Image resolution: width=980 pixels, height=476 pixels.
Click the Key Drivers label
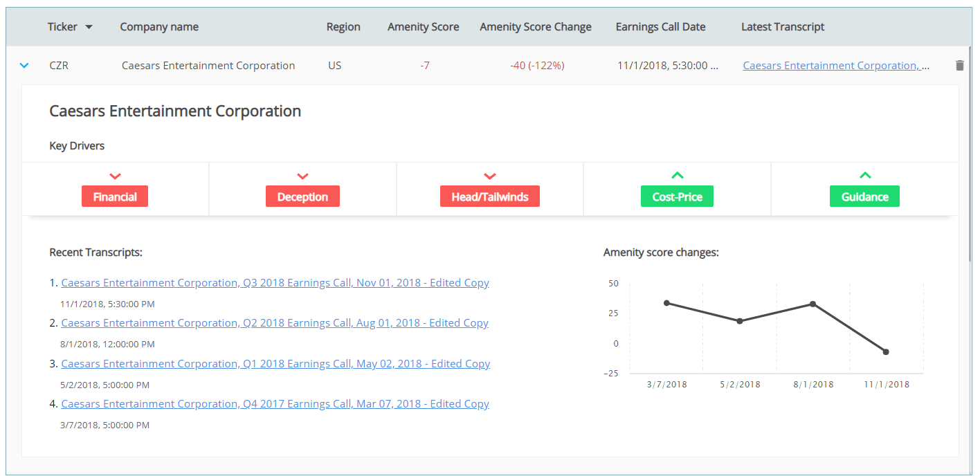(x=77, y=146)
